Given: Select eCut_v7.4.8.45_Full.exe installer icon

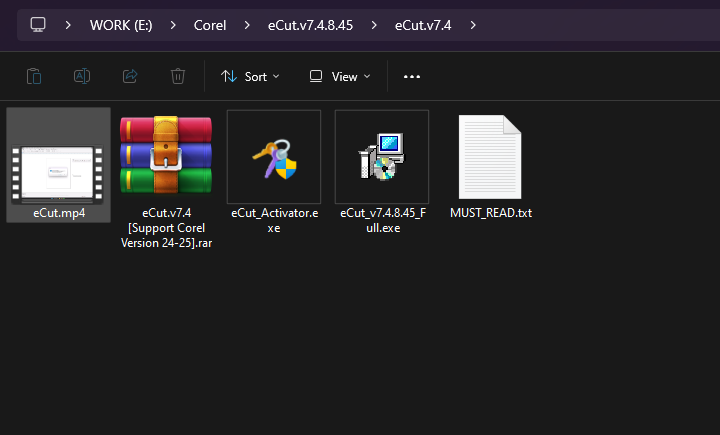Looking at the screenshot, I should 382,157.
